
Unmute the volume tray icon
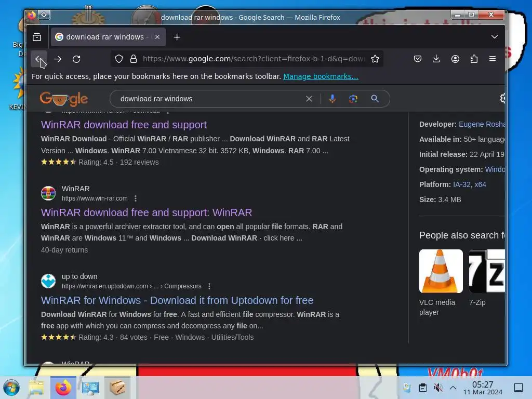point(438,388)
